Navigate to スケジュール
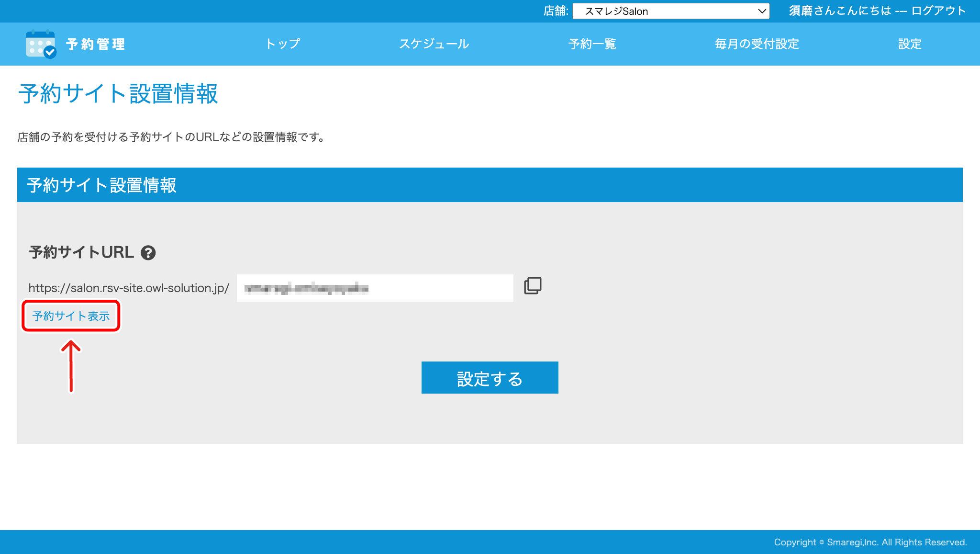The image size is (980, 554). click(x=434, y=44)
